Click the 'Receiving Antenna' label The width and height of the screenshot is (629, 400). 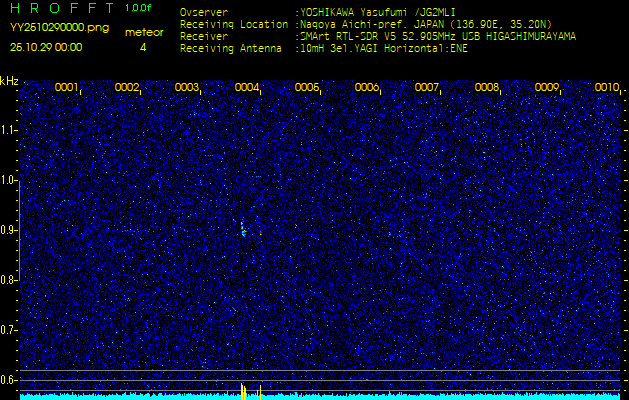click(231, 49)
